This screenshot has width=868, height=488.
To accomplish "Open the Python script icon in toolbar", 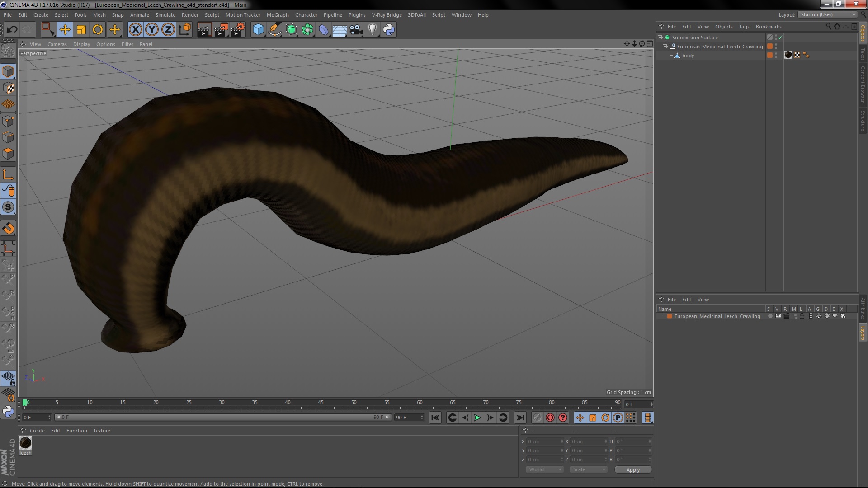I will point(389,30).
